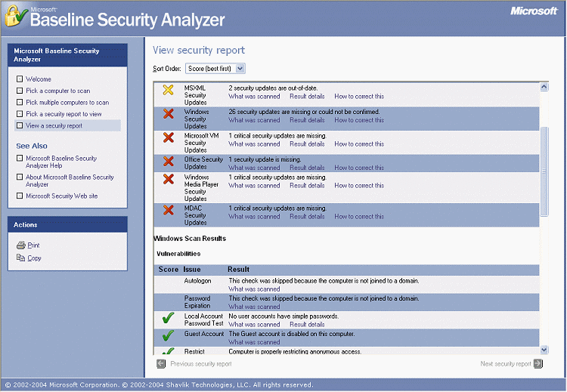Viewport: 567px width, 392px height.
Task: Open 'What was scanned' for MSXML Security Updates
Action: tap(254, 97)
